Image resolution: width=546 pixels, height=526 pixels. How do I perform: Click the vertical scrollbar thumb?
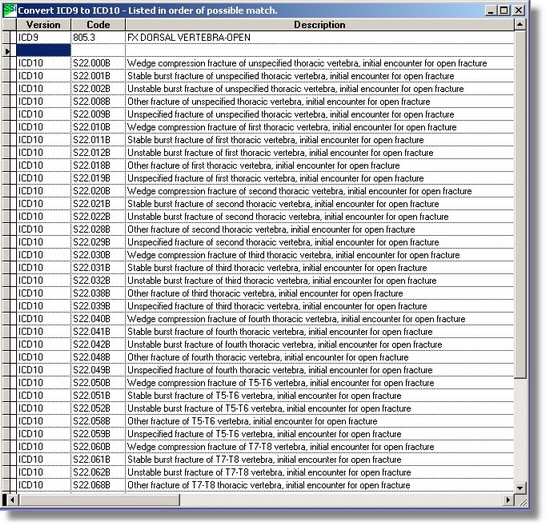(520, 204)
